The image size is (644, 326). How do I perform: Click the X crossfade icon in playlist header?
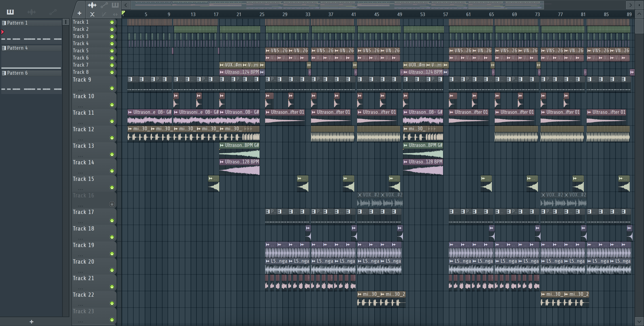click(x=92, y=14)
